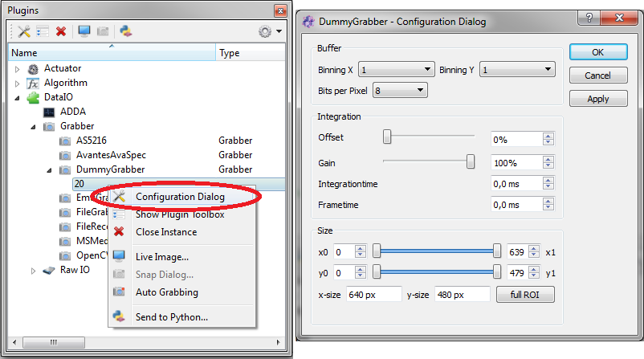
Task: Click the Apply button
Action: [598, 99]
